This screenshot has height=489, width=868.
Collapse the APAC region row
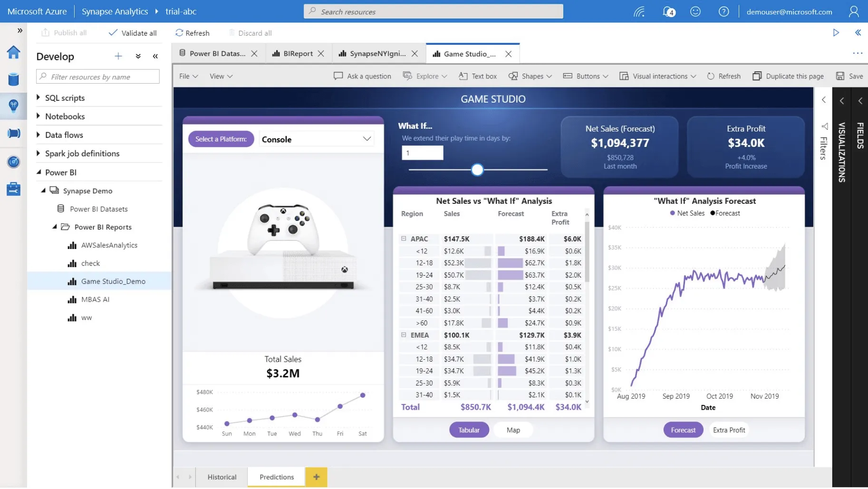(x=404, y=239)
